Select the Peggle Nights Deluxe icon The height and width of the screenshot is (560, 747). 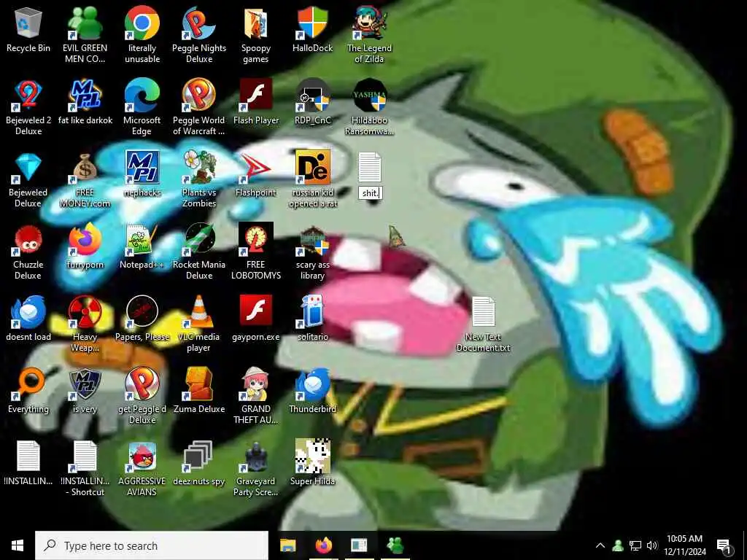(198, 23)
